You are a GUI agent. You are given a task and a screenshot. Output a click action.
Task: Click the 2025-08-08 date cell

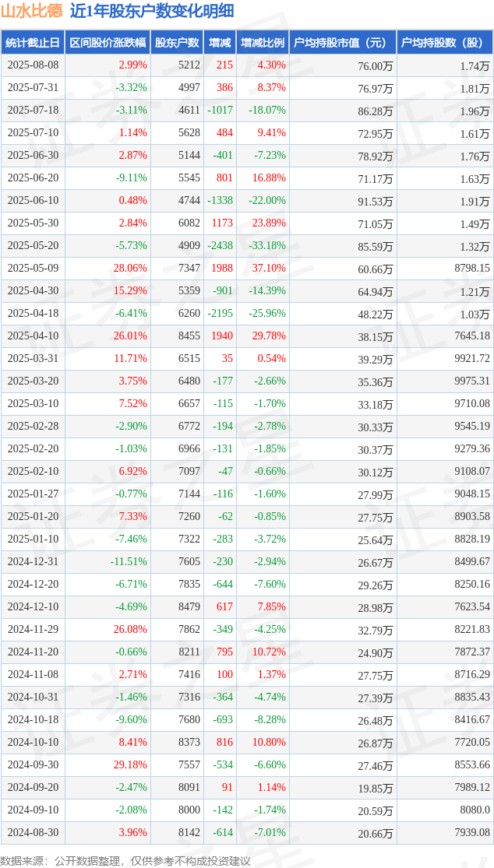(x=33, y=65)
